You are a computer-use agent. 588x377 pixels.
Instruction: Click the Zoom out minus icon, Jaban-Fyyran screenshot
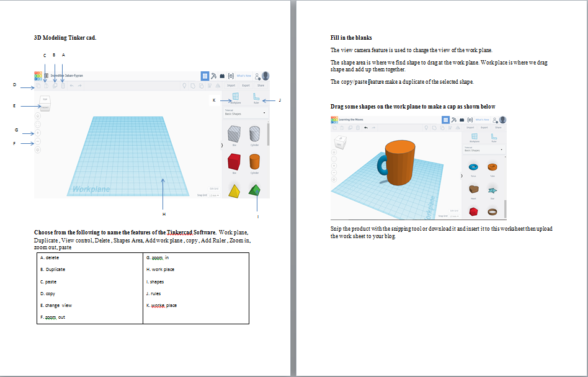click(x=37, y=141)
